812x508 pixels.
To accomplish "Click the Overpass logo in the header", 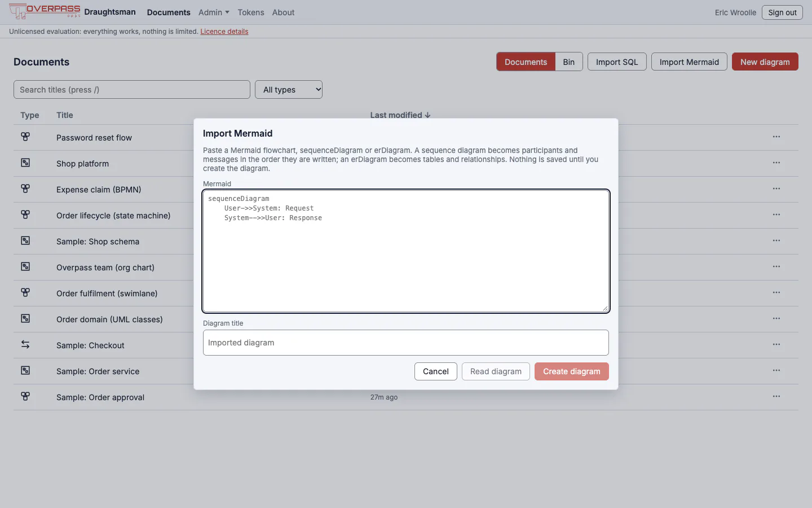I will (45, 11).
